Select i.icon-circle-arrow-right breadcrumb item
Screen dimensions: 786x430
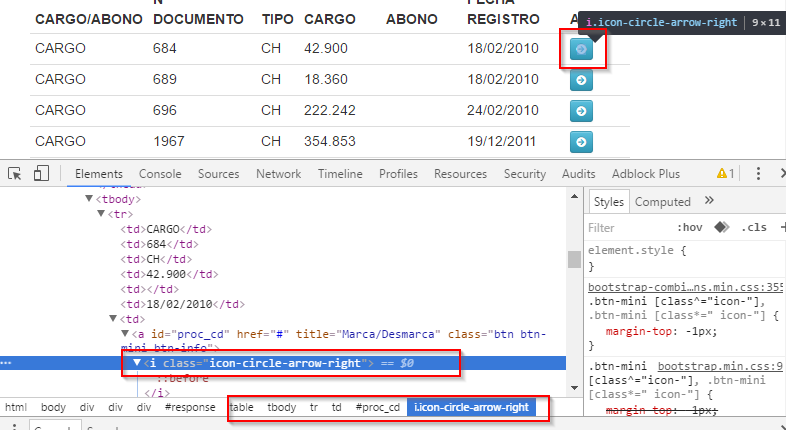click(471, 407)
